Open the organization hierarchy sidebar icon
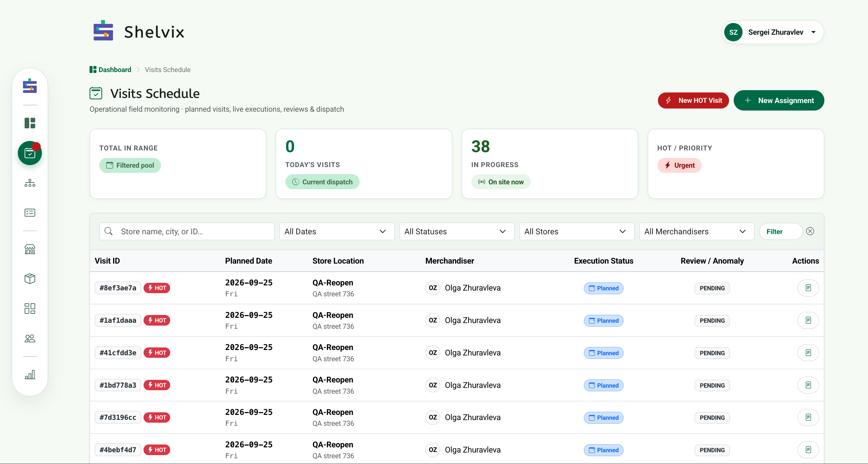The height and width of the screenshot is (464, 868). 30,183
